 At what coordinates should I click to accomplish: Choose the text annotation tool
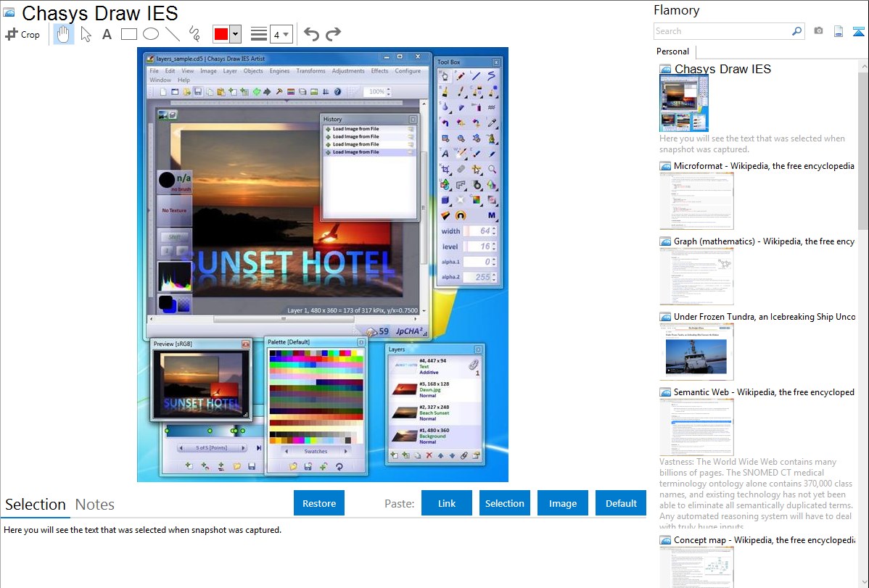[x=107, y=34]
